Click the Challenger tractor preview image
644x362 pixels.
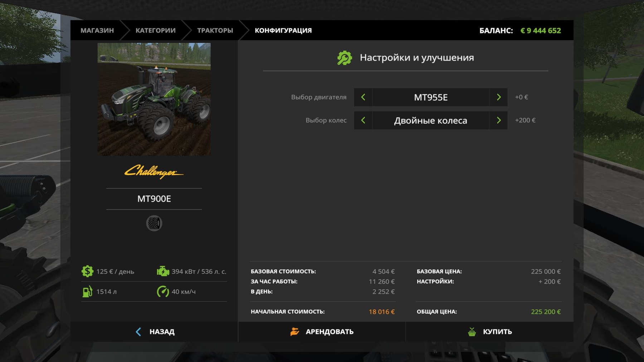(x=154, y=99)
